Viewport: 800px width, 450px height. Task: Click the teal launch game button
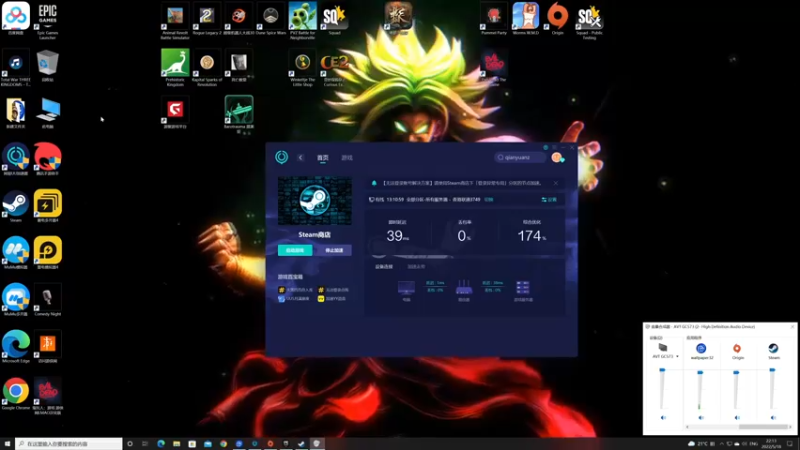click(x=295, y=251)
